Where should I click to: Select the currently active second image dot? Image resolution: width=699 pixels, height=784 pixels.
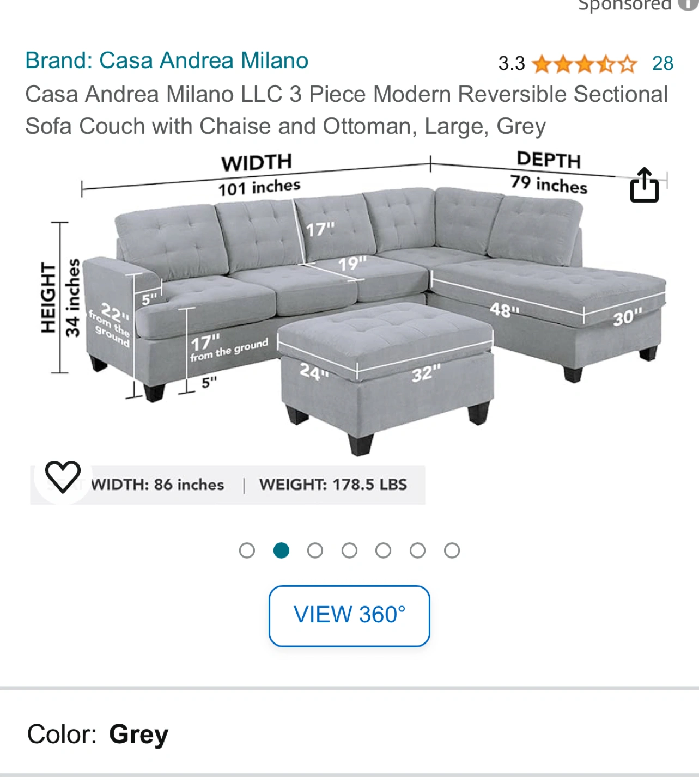tap(281, 550)
